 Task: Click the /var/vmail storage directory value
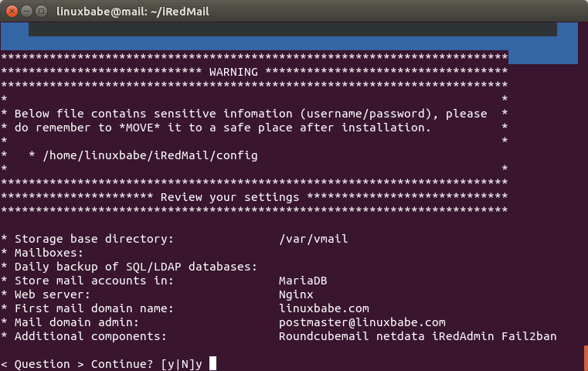pyautogui.click(x=313, y=239)
